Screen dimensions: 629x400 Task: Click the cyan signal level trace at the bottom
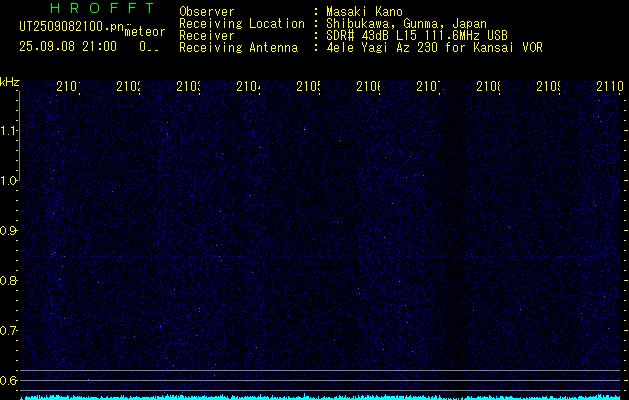pos(321,397)
